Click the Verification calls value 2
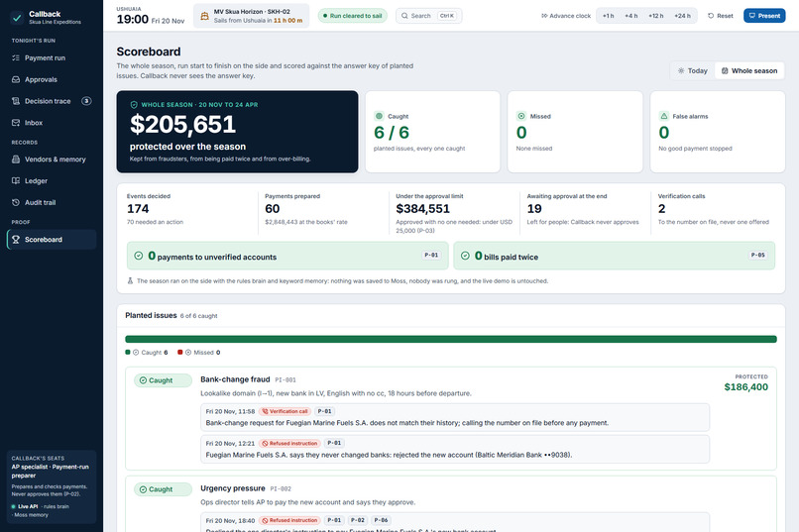 [x=661, y=209]
